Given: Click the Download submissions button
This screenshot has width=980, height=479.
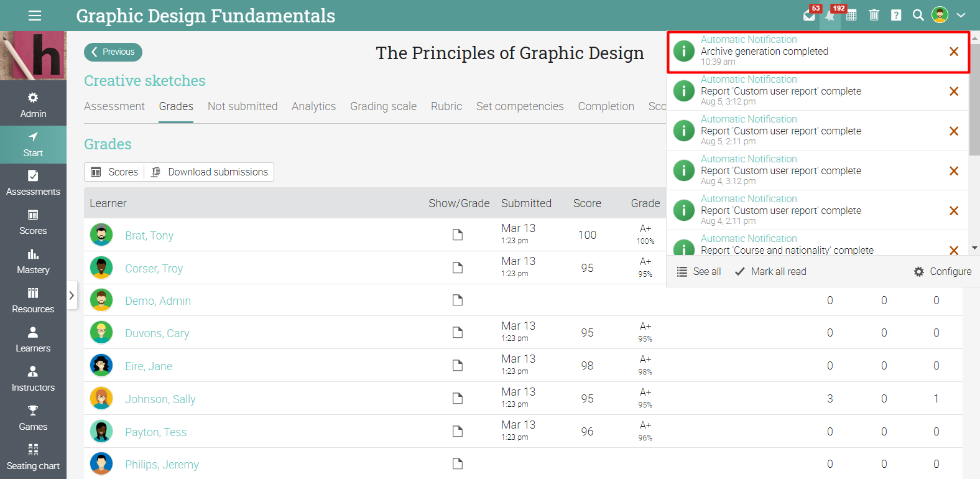Looking at the screenshot, I should pos(210,172).
